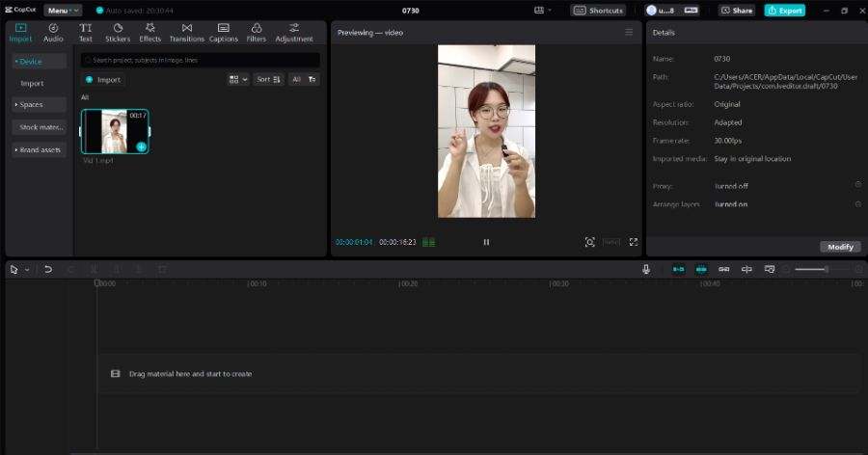Click the Export button
868x455 pixels.
(785, 11)
